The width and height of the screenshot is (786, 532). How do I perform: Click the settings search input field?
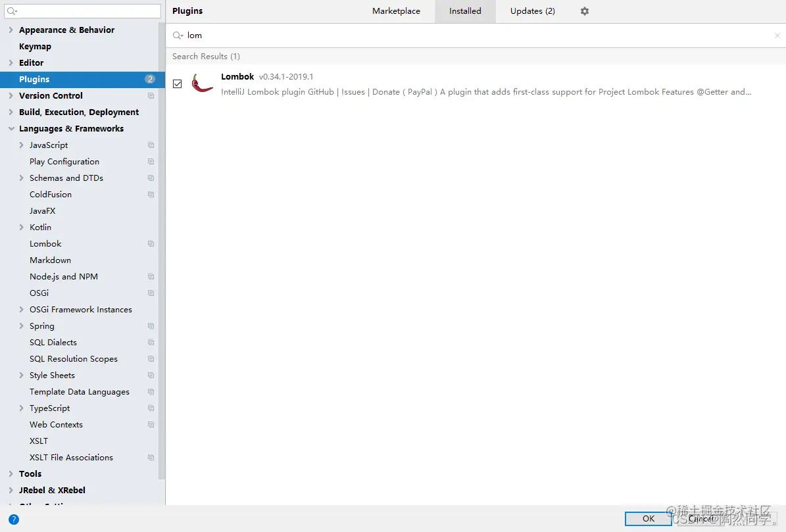[83, 11]
